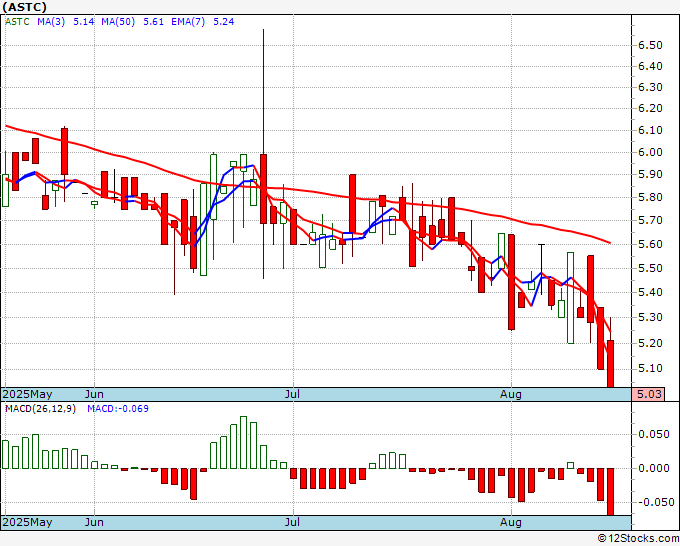Click the 0.050 MACD axis label
This screenshot has height=546, width=680.
[654, 435]
